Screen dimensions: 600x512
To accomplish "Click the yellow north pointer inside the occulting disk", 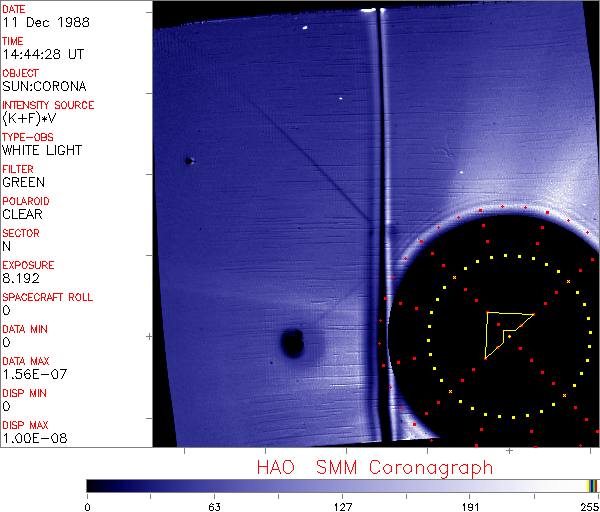I will 505,331.
